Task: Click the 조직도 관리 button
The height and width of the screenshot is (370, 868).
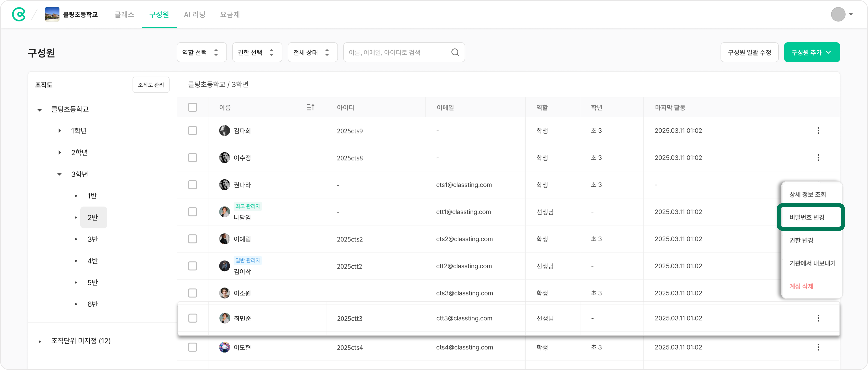Action: coord(151,85)
